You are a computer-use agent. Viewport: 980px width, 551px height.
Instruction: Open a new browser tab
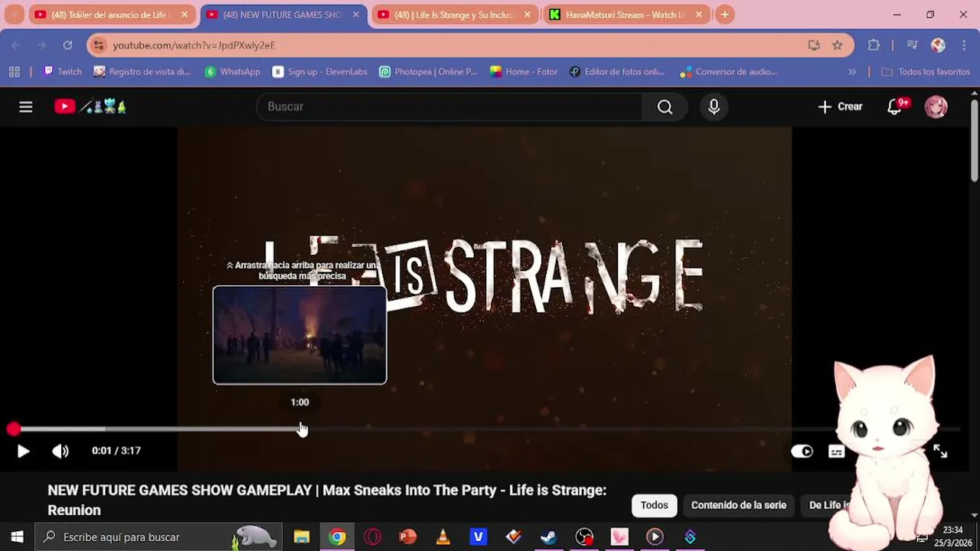point(724,15)
